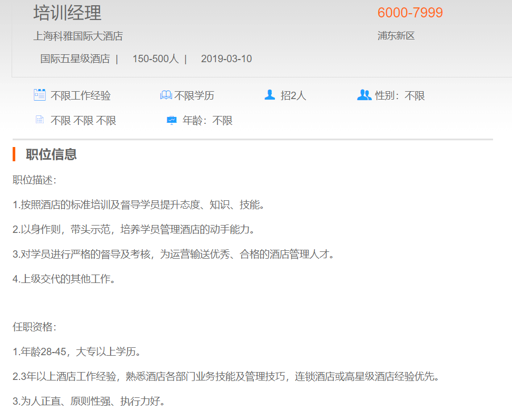Click the work experience calendar icon

tap(40, 95)
